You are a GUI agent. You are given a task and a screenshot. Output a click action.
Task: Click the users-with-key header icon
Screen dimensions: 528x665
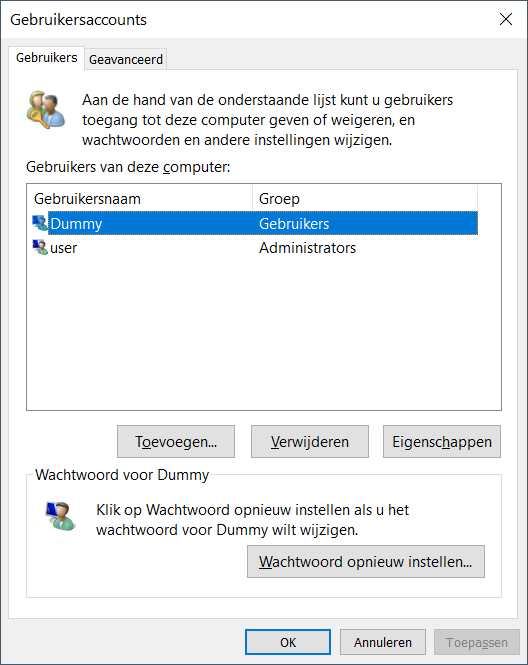click(x=45, y=109)
